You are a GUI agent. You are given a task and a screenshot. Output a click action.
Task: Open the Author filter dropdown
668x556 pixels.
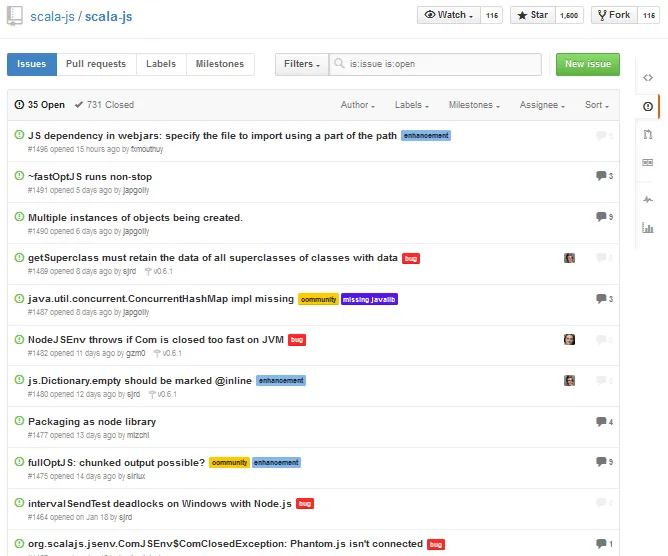click(x=357, y=105)
